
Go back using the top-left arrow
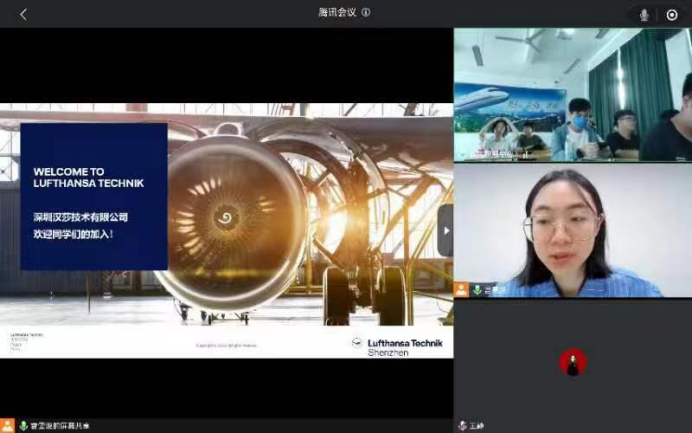23,15
